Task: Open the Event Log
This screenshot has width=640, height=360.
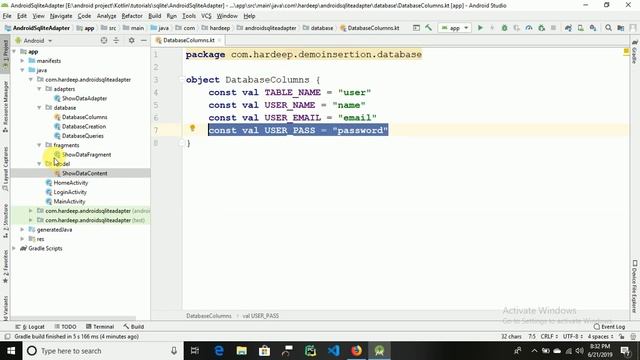Action: coord(609,327)
